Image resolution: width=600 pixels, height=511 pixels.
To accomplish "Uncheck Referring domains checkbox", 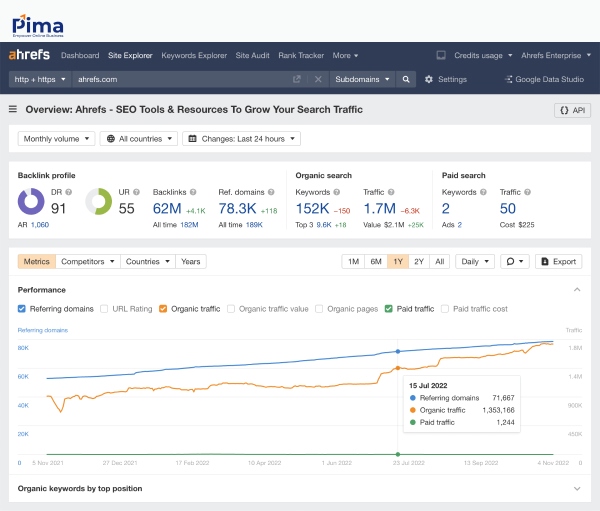I will (22, 309).
